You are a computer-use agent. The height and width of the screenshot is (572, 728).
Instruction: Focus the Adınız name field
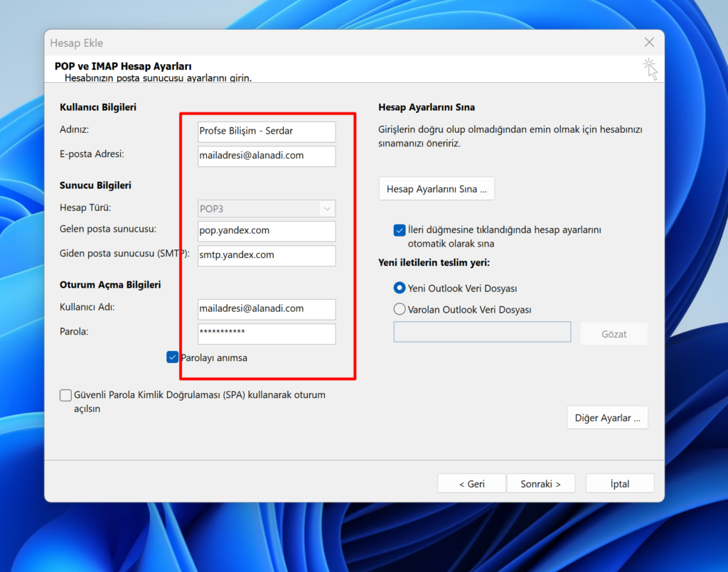[x=267, y=131]
